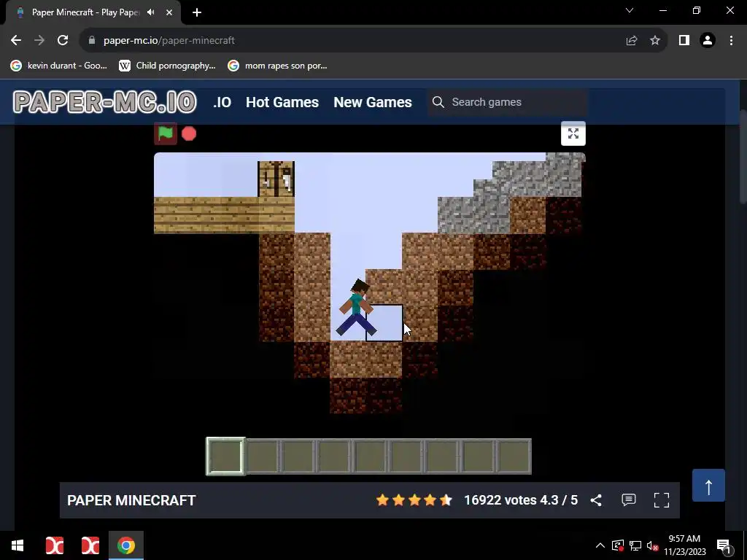Select the third hotbar slot

(298, 456)
